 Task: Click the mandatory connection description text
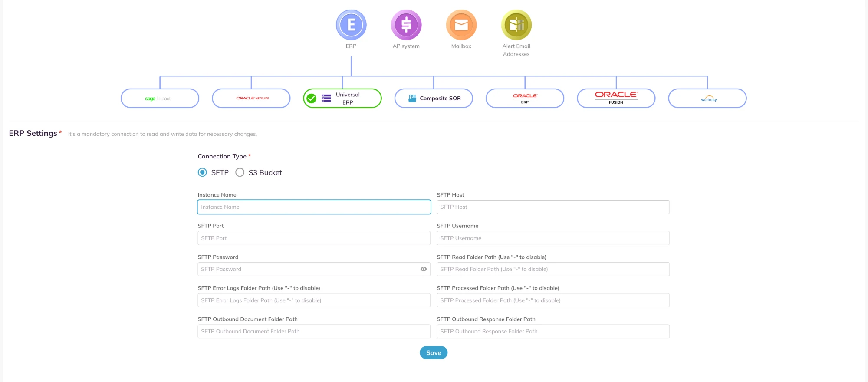coord(162,134)
